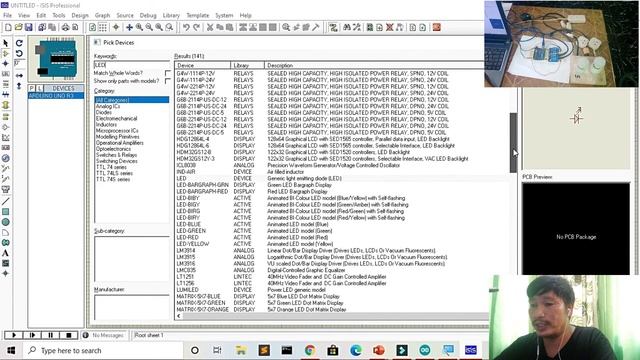Click the Pan (blue cross) toolbar icon
Image resolution: width=640 pixels, height=360 pixels.
point(129,27)
